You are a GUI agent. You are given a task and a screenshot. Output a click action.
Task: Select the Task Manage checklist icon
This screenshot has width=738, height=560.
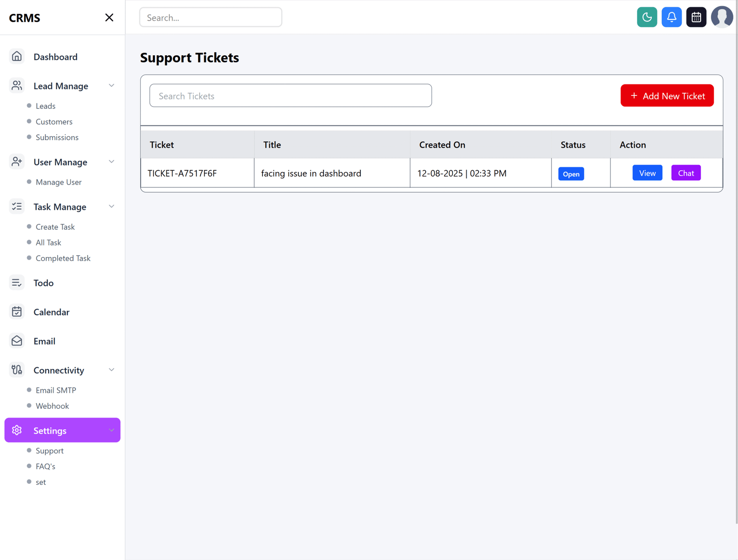coord(17,206)
